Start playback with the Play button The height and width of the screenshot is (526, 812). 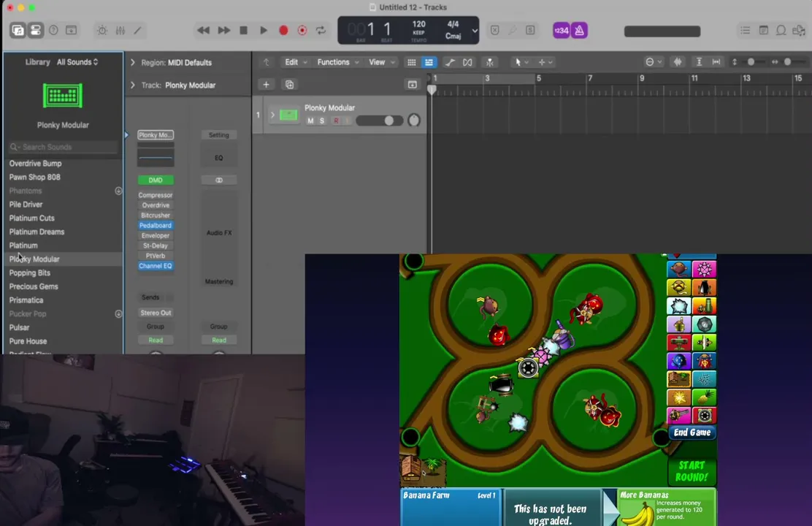(263, 31)
